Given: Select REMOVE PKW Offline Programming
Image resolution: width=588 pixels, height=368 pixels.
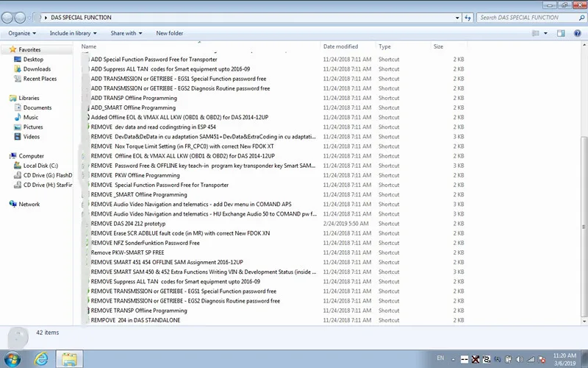Looking at the screenshot, I should tap(135, 175).
